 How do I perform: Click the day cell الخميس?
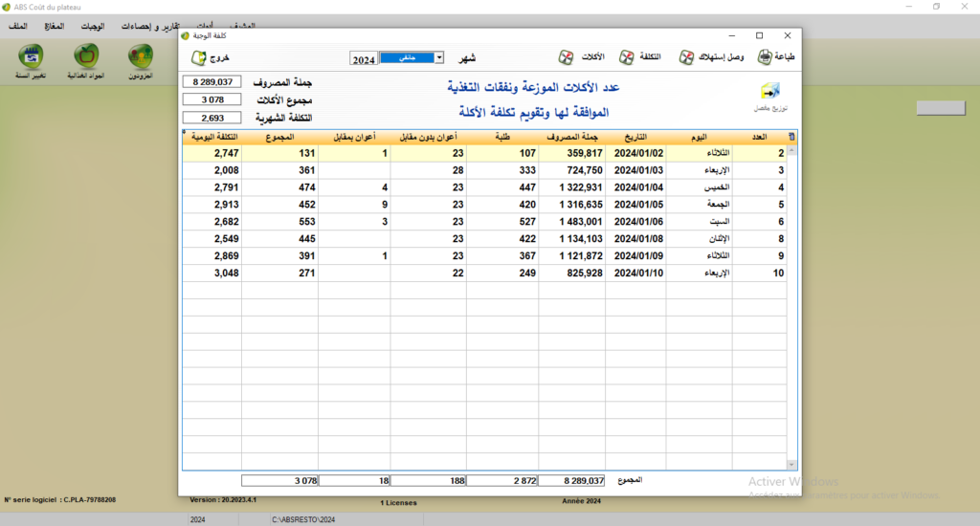pos(700,187)
